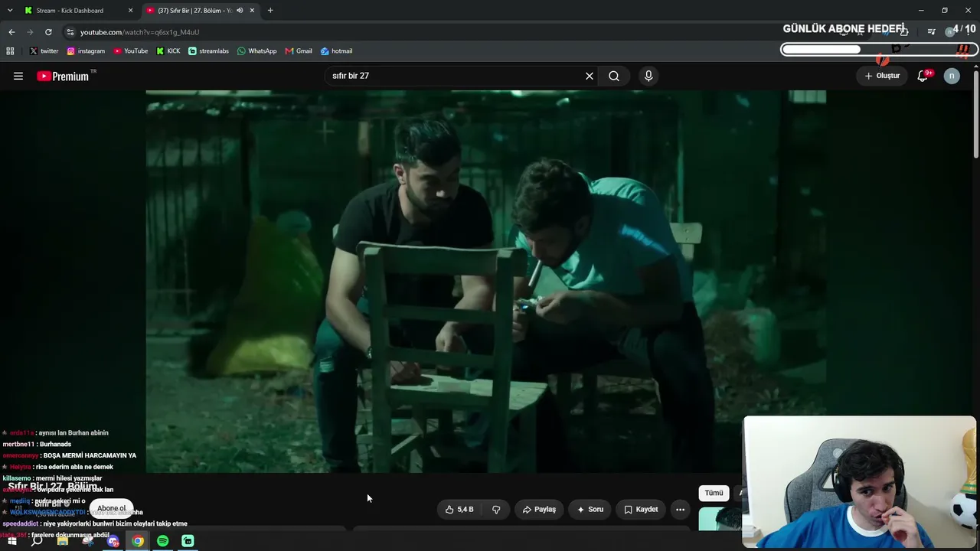Open more actions three-dot menu
The height and width of the screenshot is (551, 980).
pos(680,509)
